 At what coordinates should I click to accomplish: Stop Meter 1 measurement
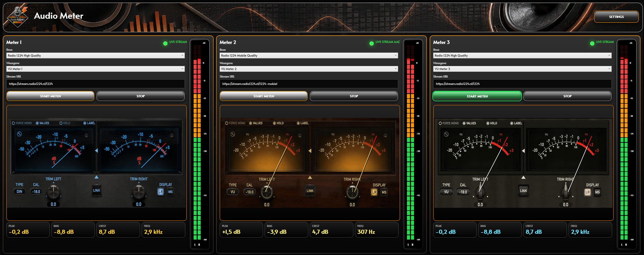(141, 96)
